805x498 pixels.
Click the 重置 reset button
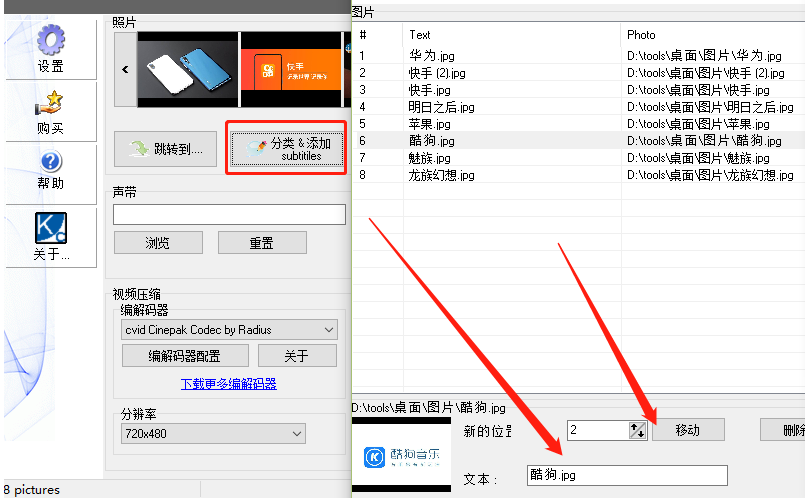(x=262, y=243)
